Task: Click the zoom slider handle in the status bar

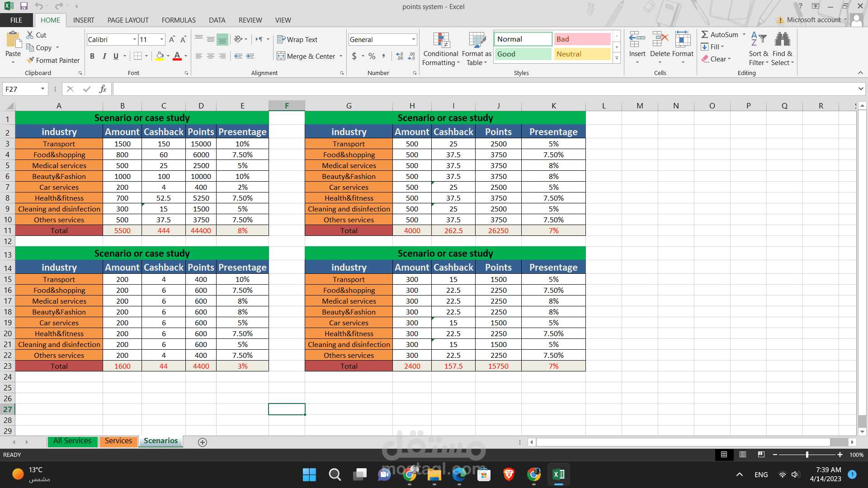Action: (x=807, y=455)
